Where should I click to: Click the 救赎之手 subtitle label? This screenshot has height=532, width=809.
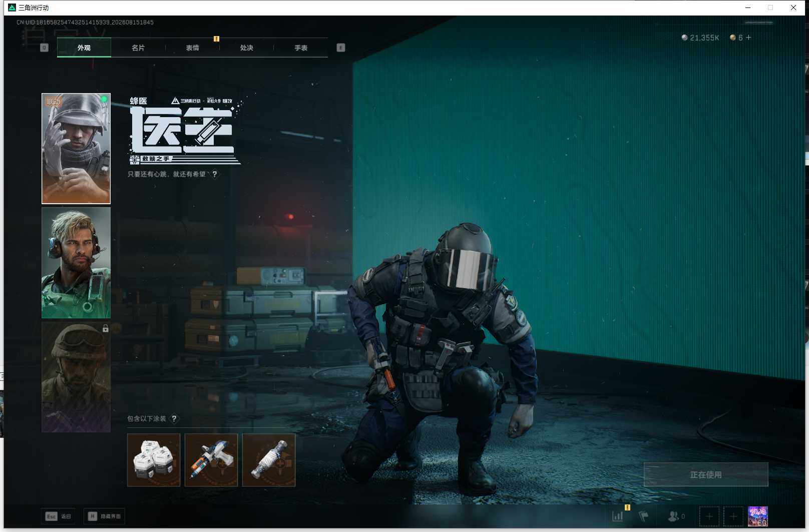[x=156, y=159]
